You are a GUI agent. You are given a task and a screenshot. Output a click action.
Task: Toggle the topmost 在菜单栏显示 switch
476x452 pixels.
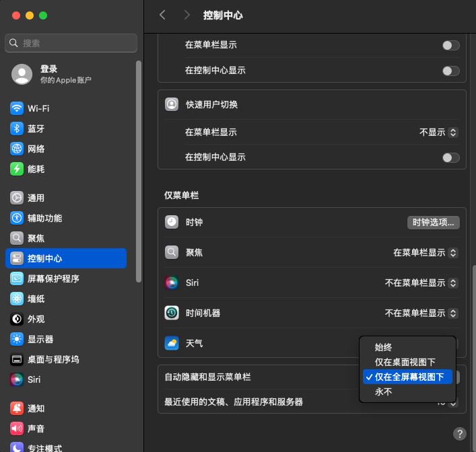450,45
